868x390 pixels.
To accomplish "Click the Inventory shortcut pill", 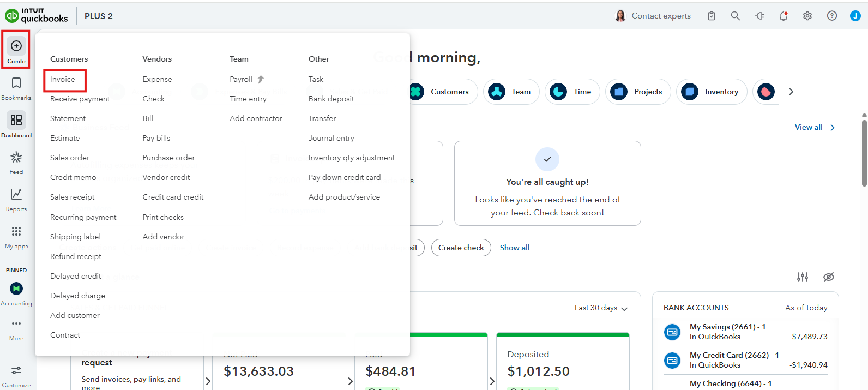I will 712,92.
